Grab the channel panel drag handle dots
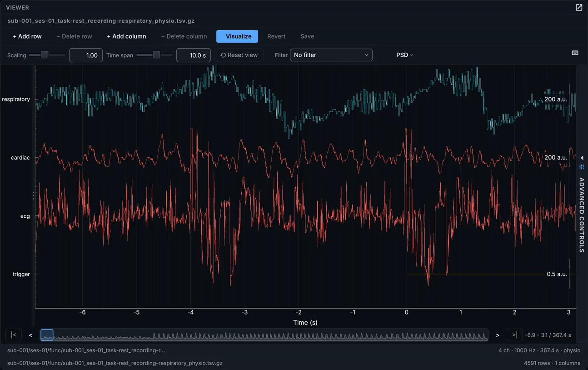Image resolution: width=588 pixels, height=370 pixels. pos(33,195)
